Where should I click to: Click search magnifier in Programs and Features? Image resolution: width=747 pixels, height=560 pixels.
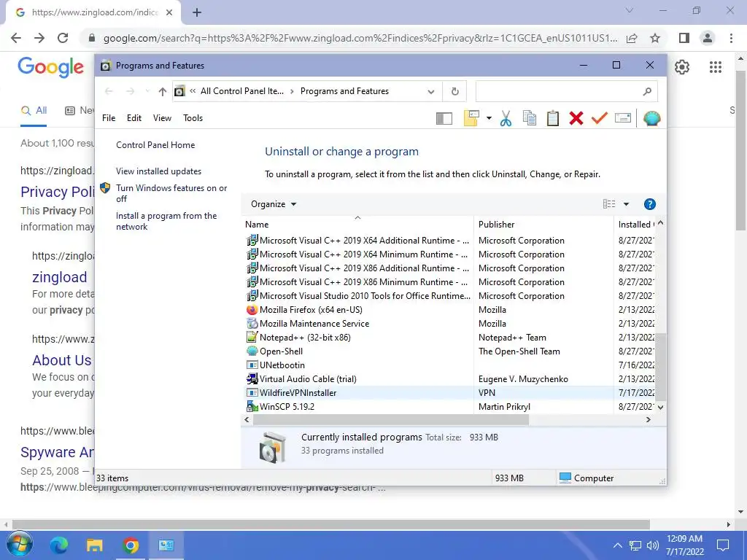(x=647, y=91)
